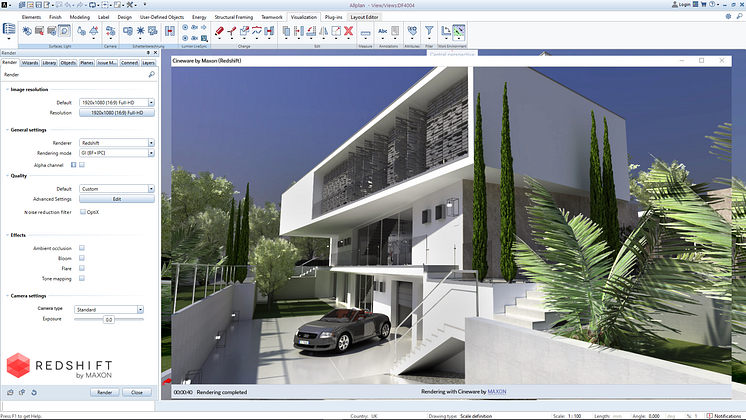Open the tools wrench icon in title bar
746x420 pixels.
click(x=129, y=5)
